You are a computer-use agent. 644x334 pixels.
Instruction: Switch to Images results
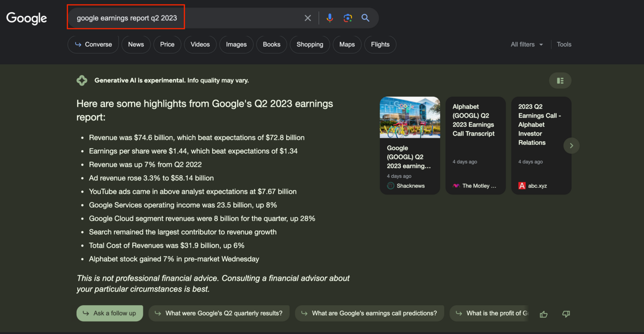[x=236, y=44]
